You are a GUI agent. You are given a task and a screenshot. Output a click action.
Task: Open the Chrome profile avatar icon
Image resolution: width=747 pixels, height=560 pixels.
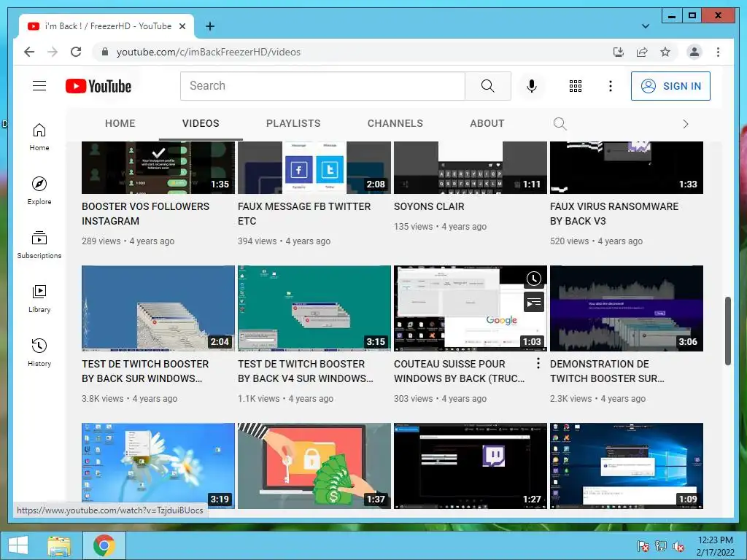click(x=694, y=52)
